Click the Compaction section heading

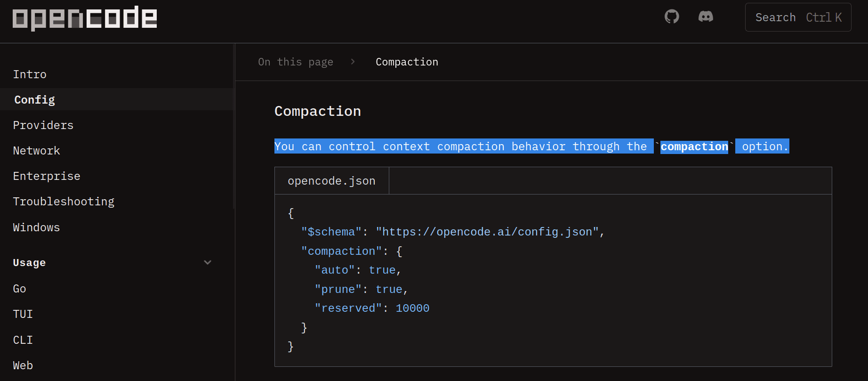tap(318, 111)
